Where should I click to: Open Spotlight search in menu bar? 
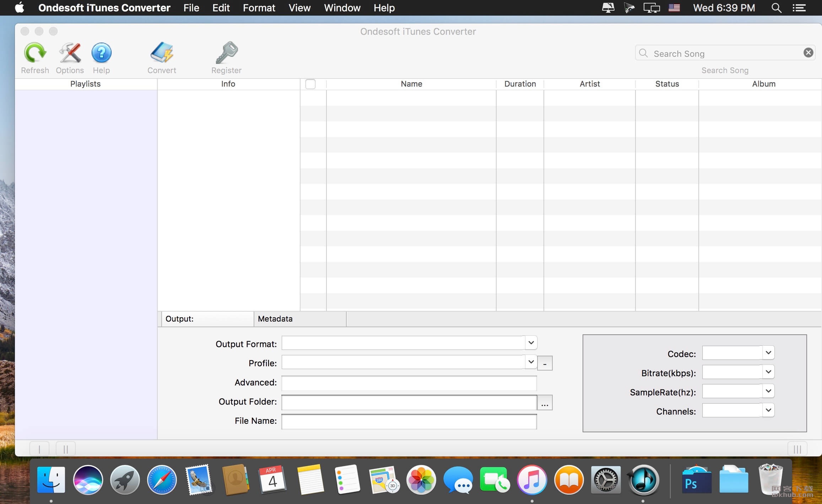click(776, 8)
